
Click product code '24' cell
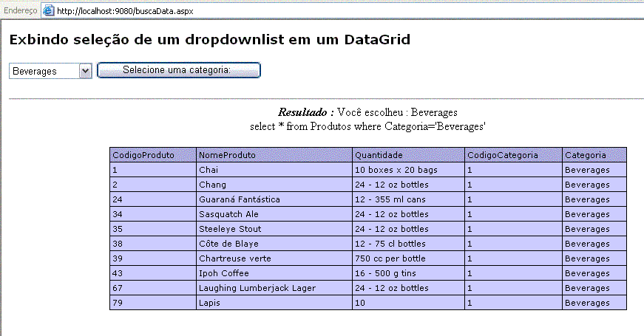(153, 199)
